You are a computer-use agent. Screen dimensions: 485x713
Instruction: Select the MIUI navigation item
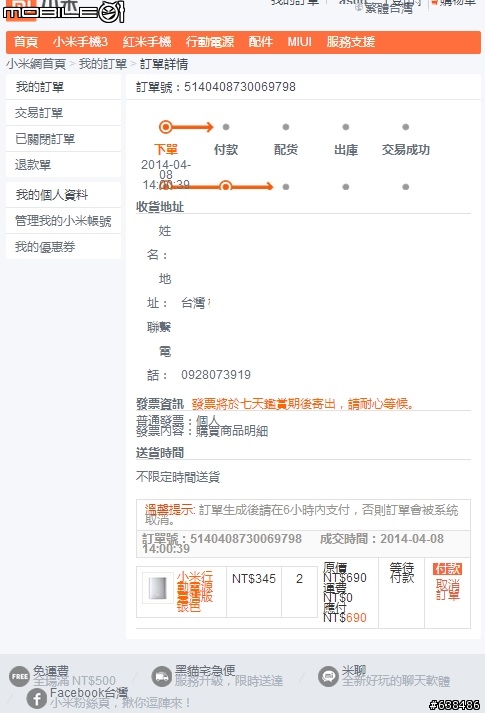[x=300, y=42]
